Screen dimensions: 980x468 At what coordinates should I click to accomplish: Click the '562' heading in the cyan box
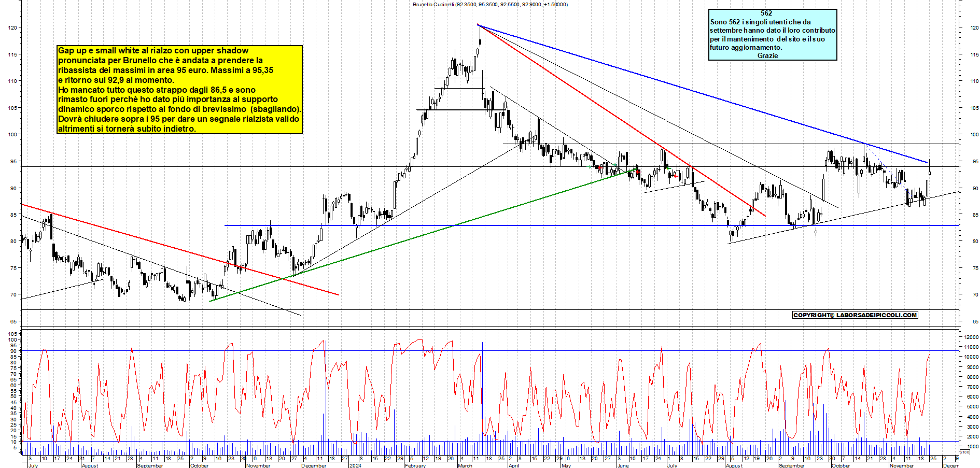766,13
